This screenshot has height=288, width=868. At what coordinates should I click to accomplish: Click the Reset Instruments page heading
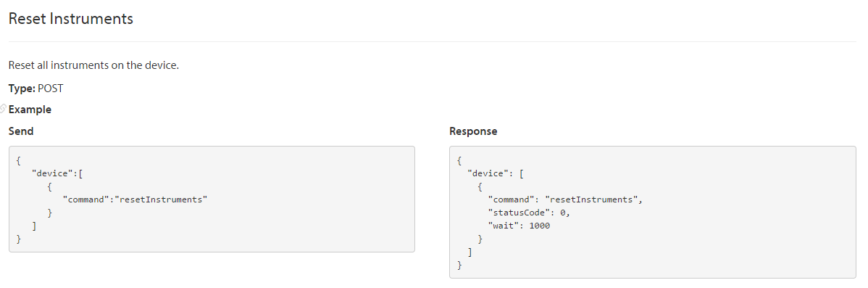click(x=71, y=18)
